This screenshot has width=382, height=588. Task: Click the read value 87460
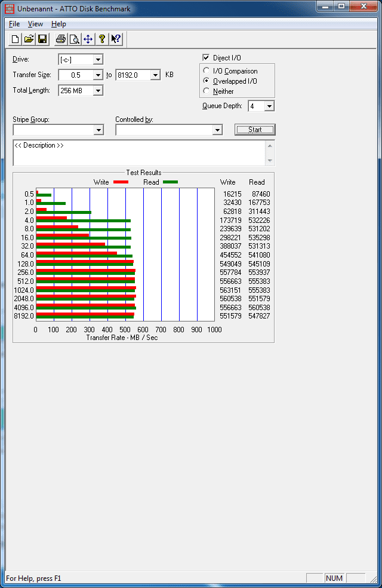[261, 194]
